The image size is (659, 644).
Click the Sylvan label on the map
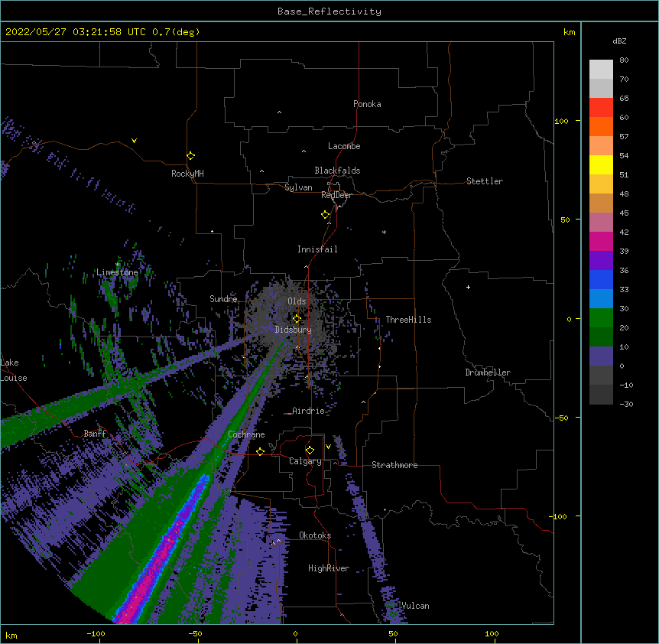[298, 187]
